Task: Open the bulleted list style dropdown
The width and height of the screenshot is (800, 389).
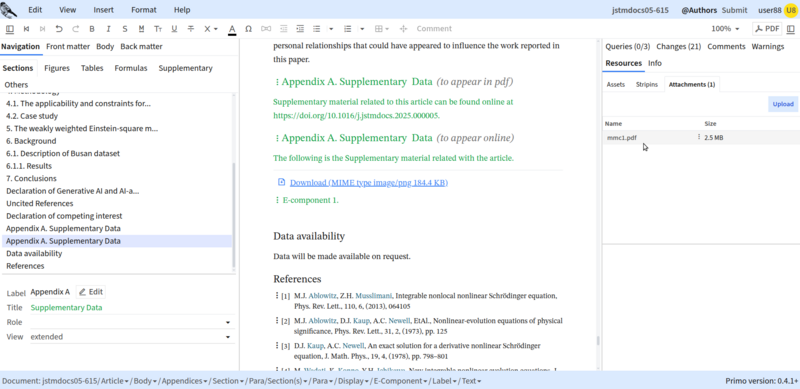Action: point(331,29)
